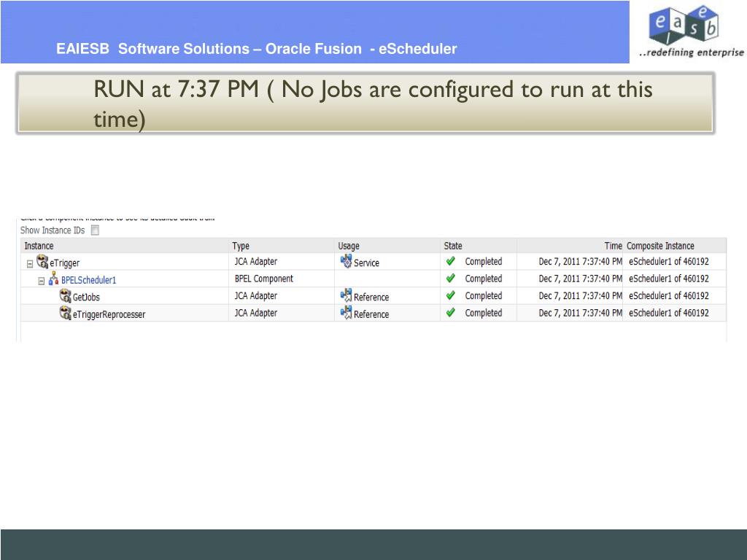This screenshot has height=560, width=747.
Task: Click the eTrigger JCA adapter icon
Action: coord(42,262)
